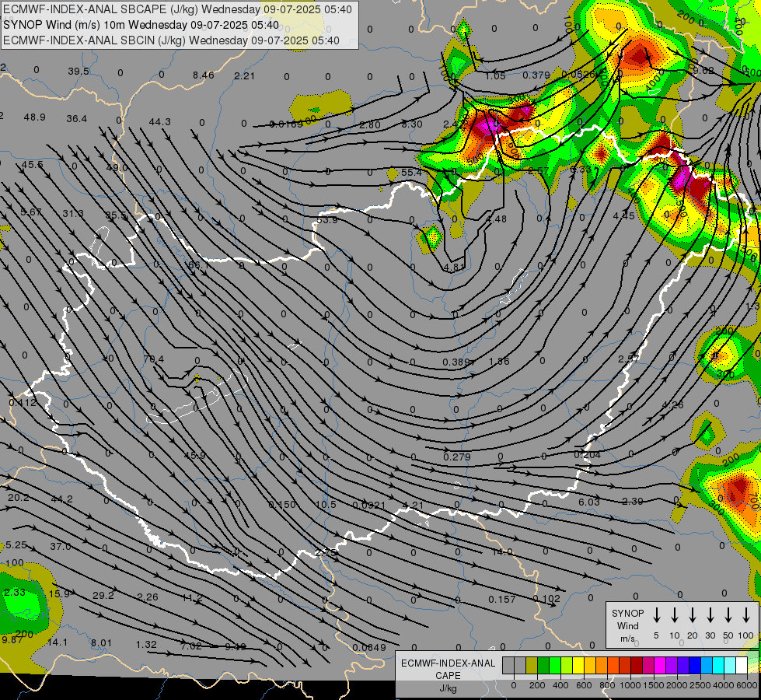Select the SYNOP Wind 10m title line
The height and width of the screenshot is (700, 761).
pos(141,25)
